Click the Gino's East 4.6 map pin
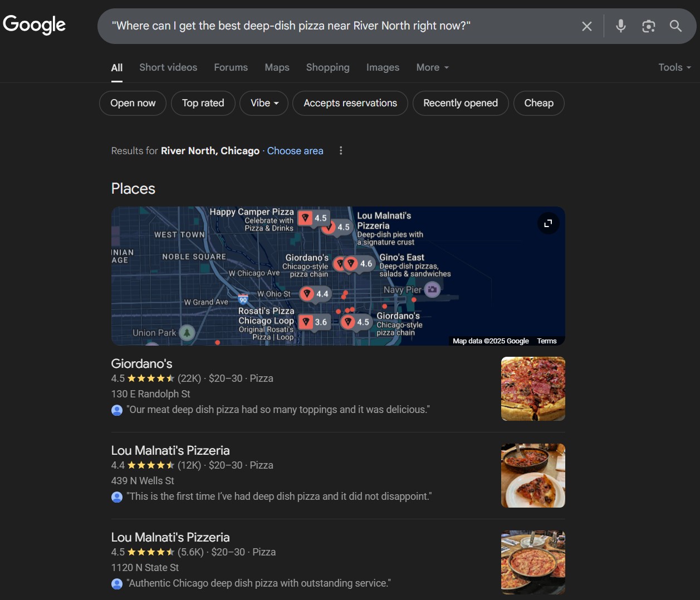The image size is (700, 600). click(359, 263)
